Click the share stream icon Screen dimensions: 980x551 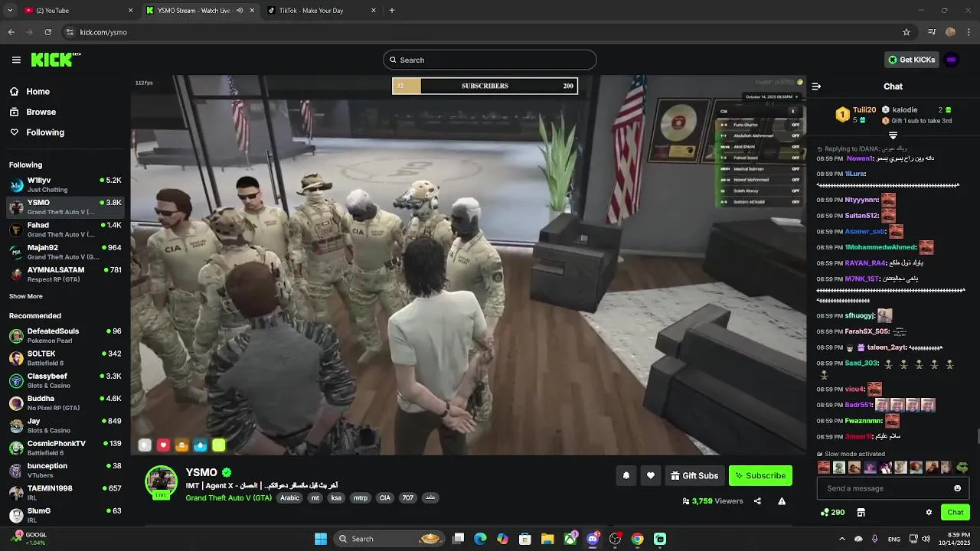pyautogui.click(x=757, y=501)
